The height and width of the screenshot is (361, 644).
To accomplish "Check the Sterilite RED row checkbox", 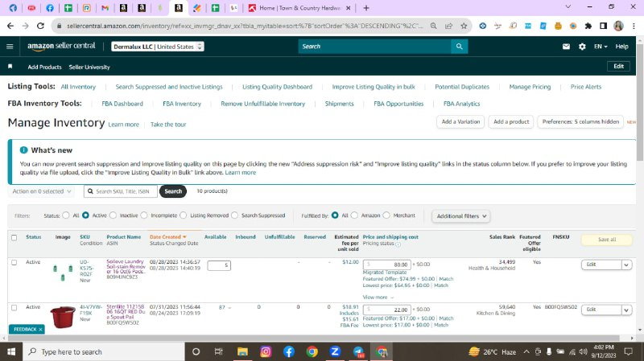I will click(14, 308).
